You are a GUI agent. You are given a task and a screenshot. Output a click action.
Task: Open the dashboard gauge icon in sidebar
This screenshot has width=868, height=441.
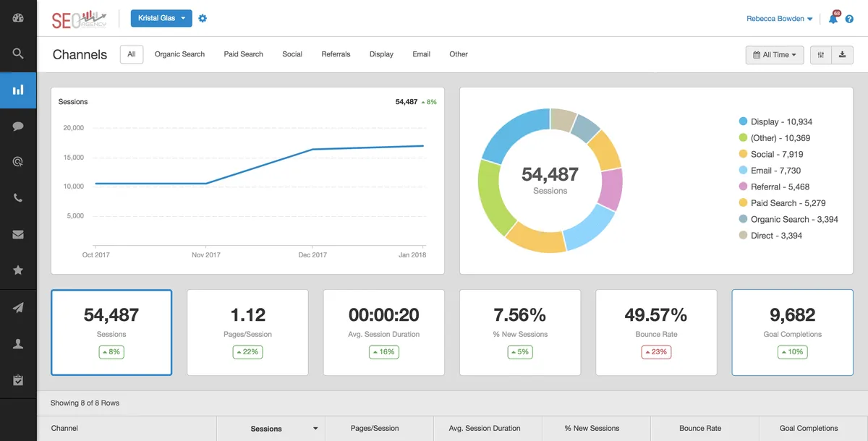coord(18,18)
